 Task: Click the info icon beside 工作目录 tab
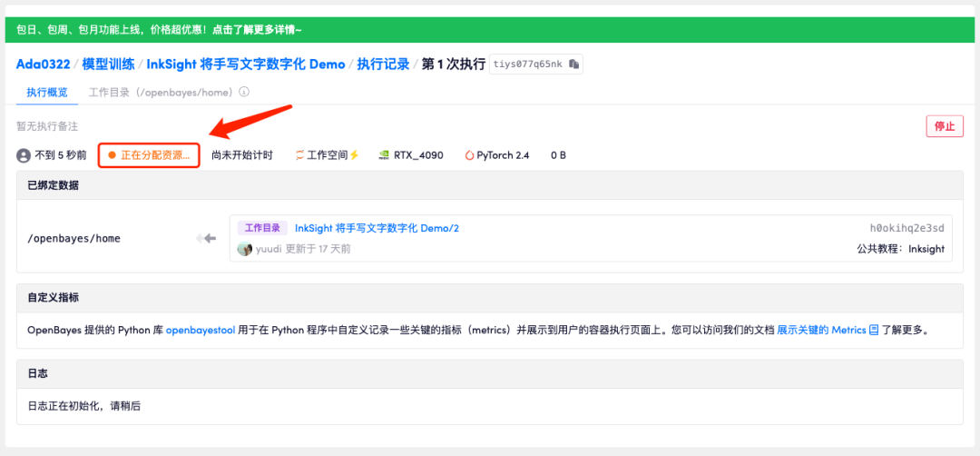pos(244,92)
